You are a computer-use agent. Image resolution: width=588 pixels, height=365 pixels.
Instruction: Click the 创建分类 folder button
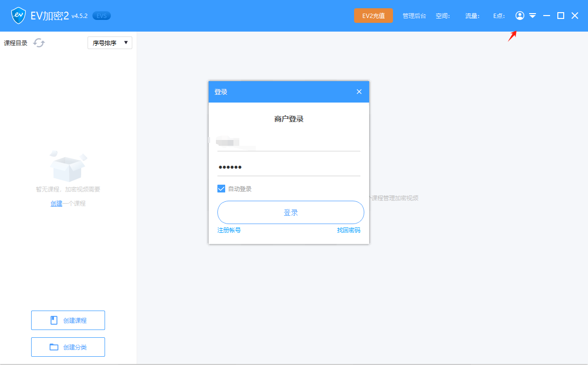point(68,347)
